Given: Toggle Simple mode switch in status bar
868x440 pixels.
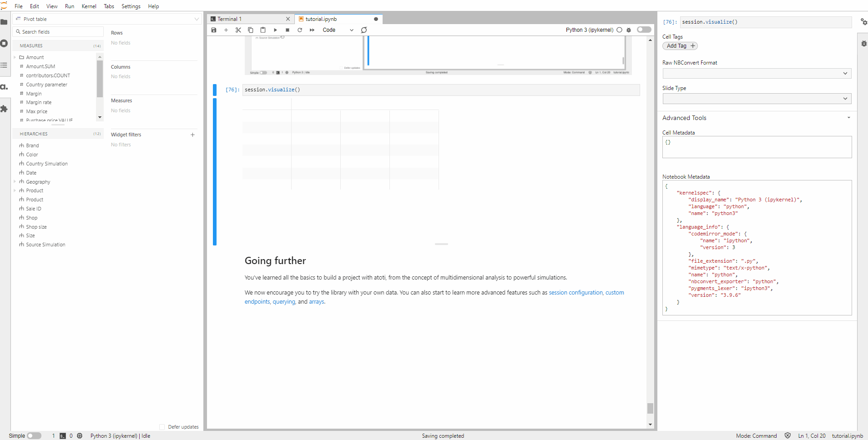Looking at the screenshot, I should 34,436.
